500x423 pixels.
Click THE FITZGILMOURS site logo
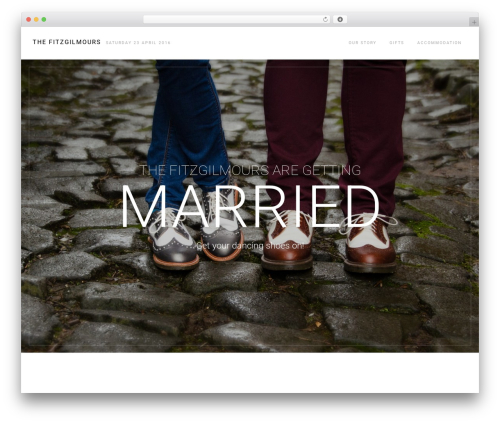coord(67,42)
